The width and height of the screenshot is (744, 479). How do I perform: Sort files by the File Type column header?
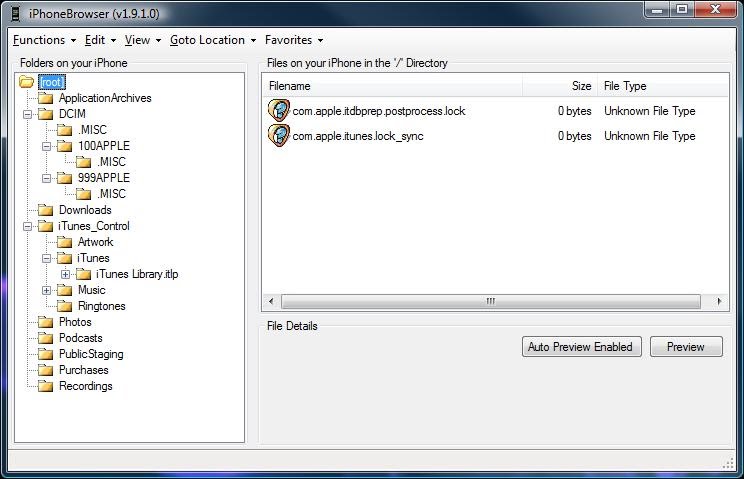pyautogui.click(x=663, y=86)
